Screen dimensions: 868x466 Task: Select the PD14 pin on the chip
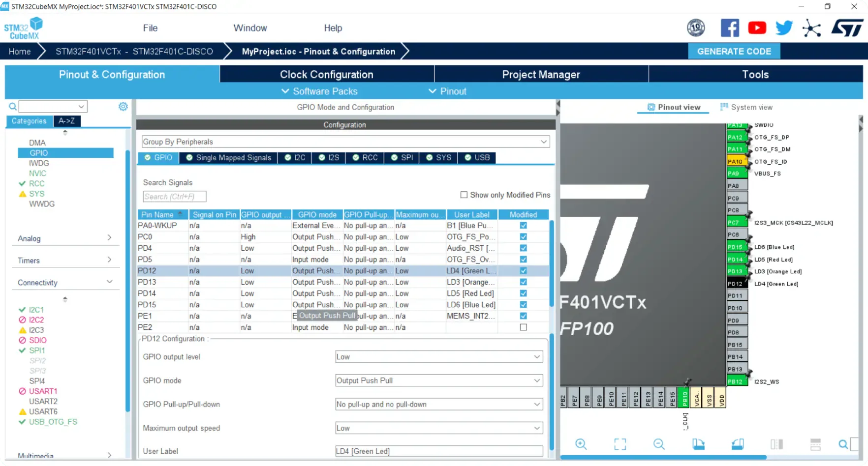pyautogui.click(x=737, y=260)
